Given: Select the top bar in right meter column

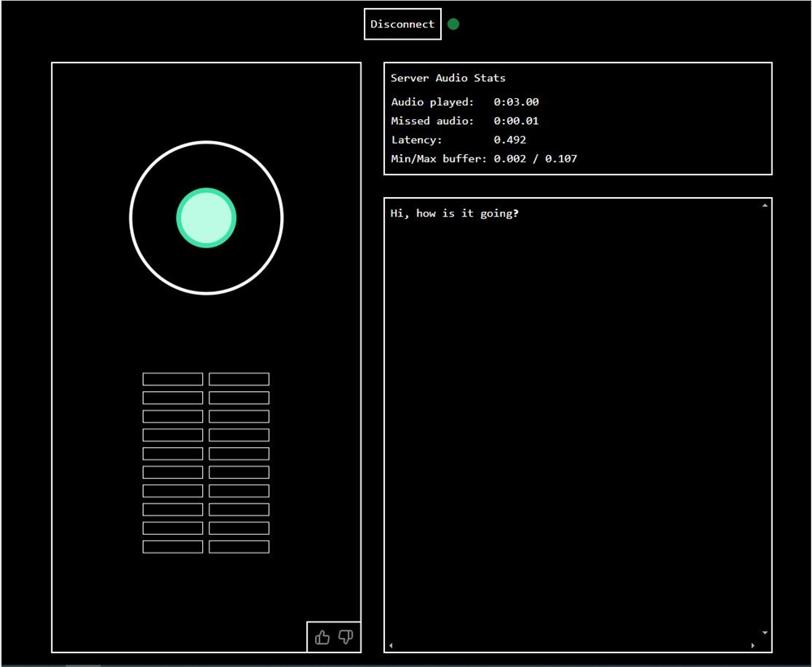Looking at the screenshot, I should coord(239,379).
